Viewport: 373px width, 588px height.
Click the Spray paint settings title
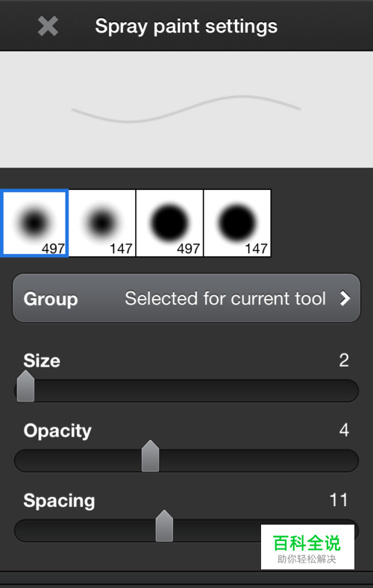(186, 26)
